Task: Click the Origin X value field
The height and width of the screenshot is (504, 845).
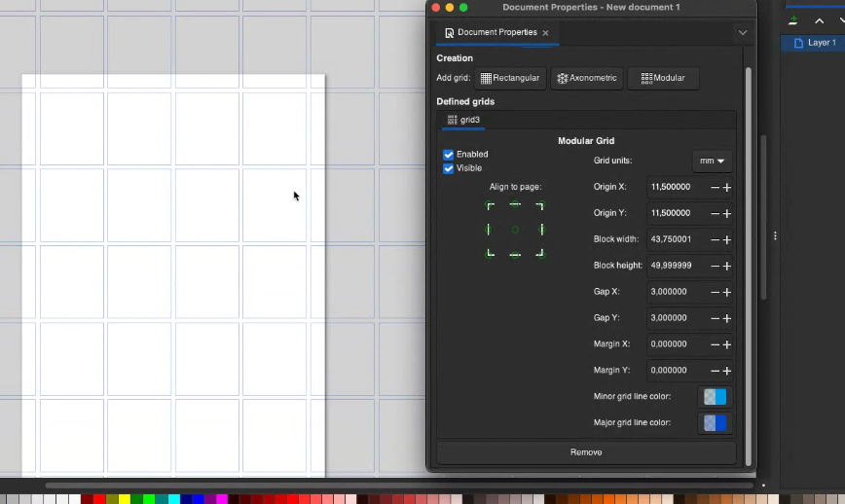Action: [677, 187]
